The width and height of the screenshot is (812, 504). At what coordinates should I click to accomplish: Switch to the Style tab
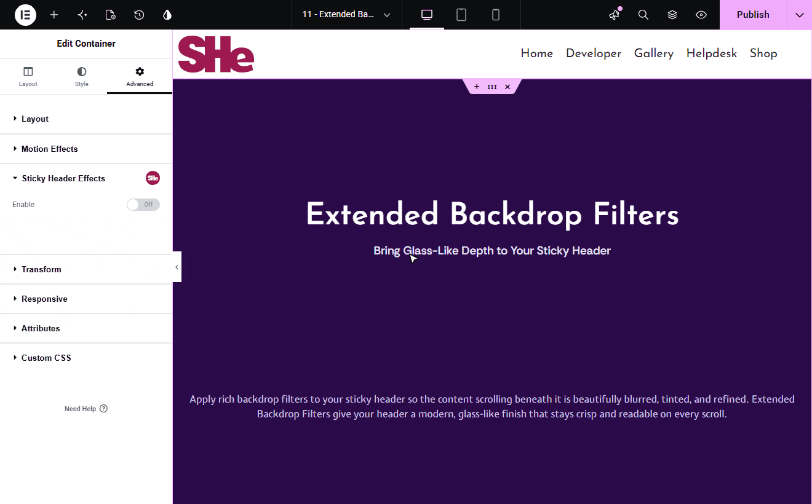point(82,77)
